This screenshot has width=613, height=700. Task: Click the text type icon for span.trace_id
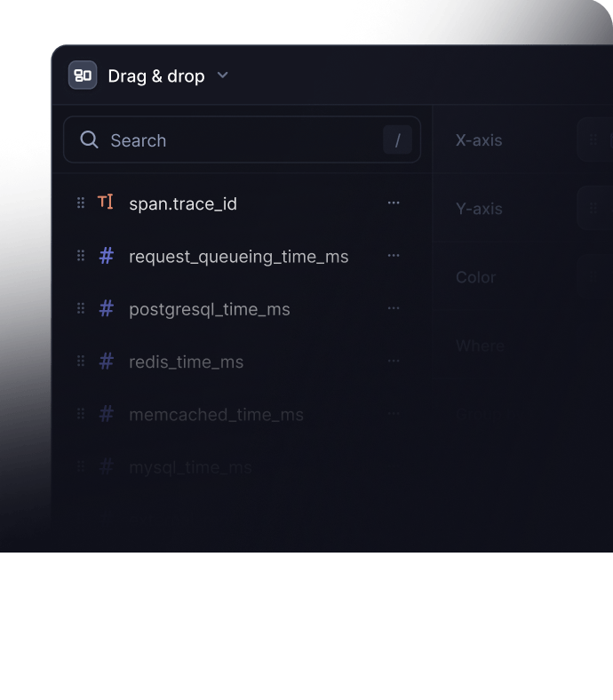[x=106, y=203]
